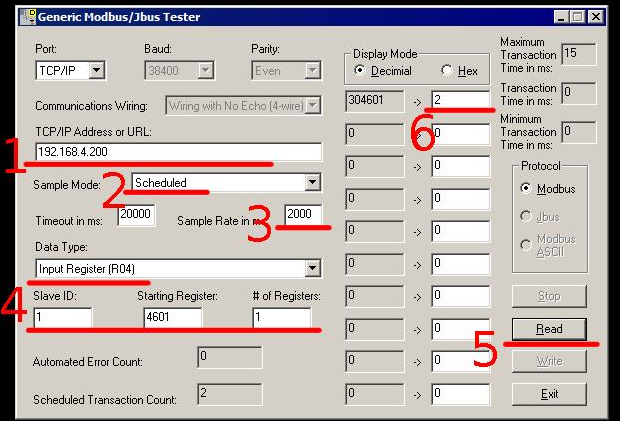Screen dimensions: 620x421
Task: Select Decimal display mode
Action: tap(383, 71)
